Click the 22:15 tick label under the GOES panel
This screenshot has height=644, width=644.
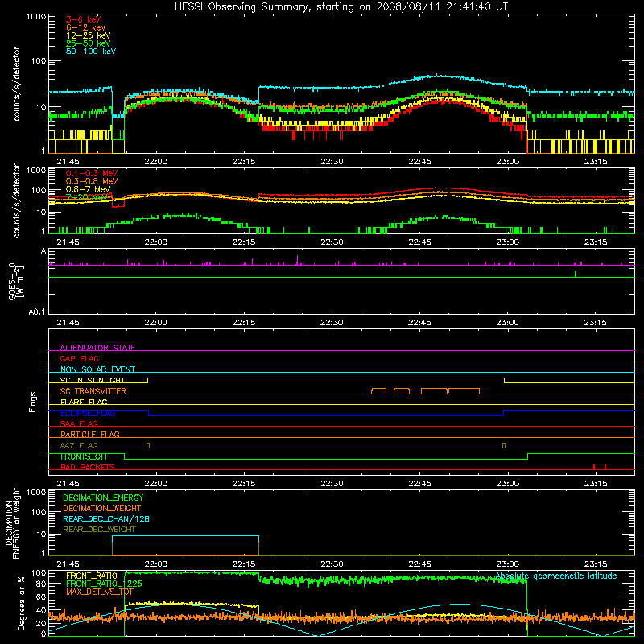(x=244, y=323)
